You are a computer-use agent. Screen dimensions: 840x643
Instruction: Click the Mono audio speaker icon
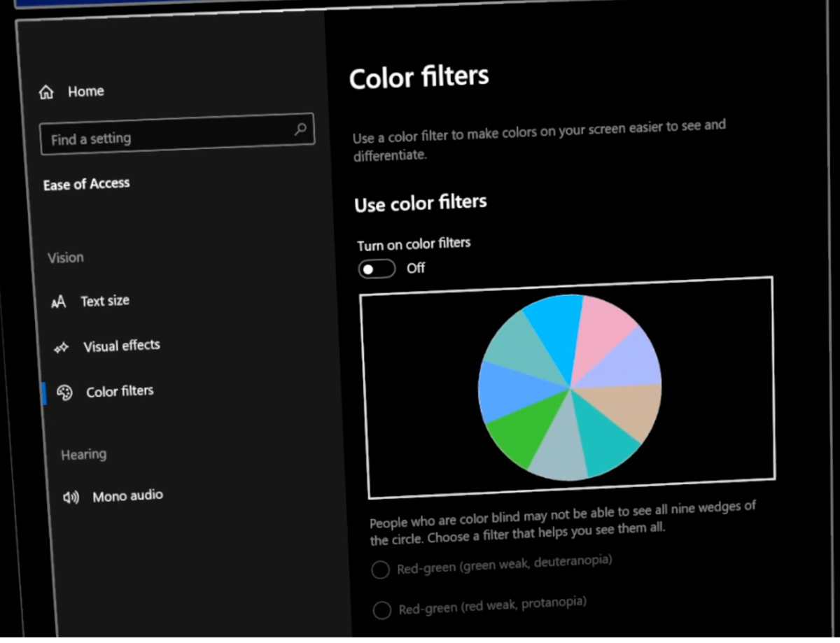pos(71,498)
